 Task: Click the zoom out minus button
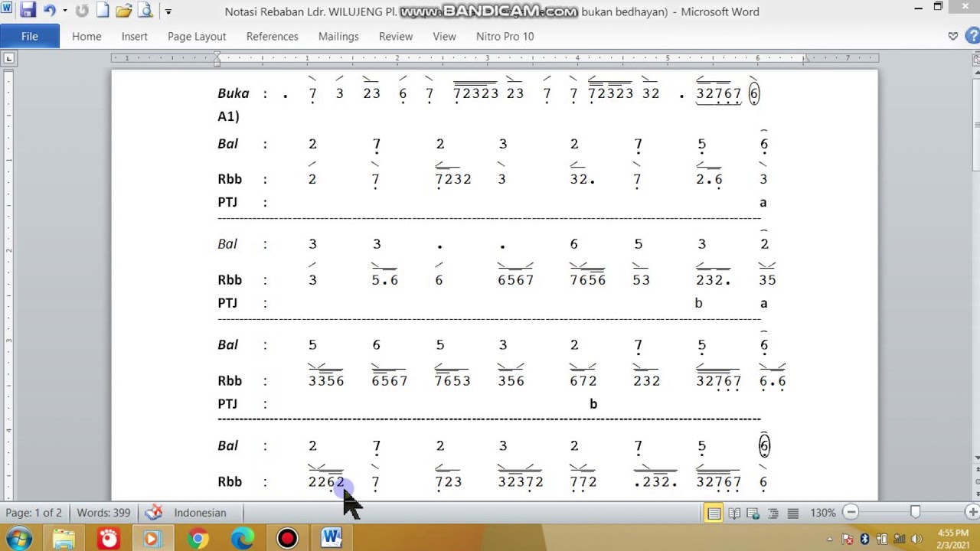pos(851,513)
